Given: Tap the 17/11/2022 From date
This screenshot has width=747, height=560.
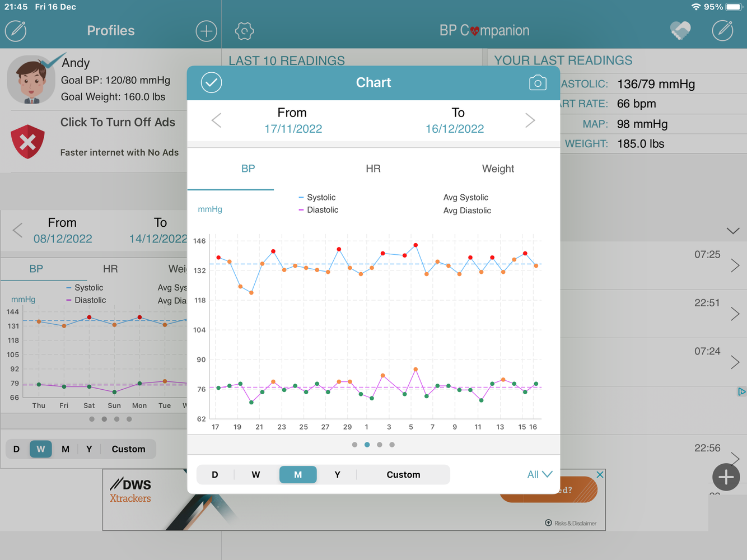Looking at the screenshot, I should coord(293,129).
